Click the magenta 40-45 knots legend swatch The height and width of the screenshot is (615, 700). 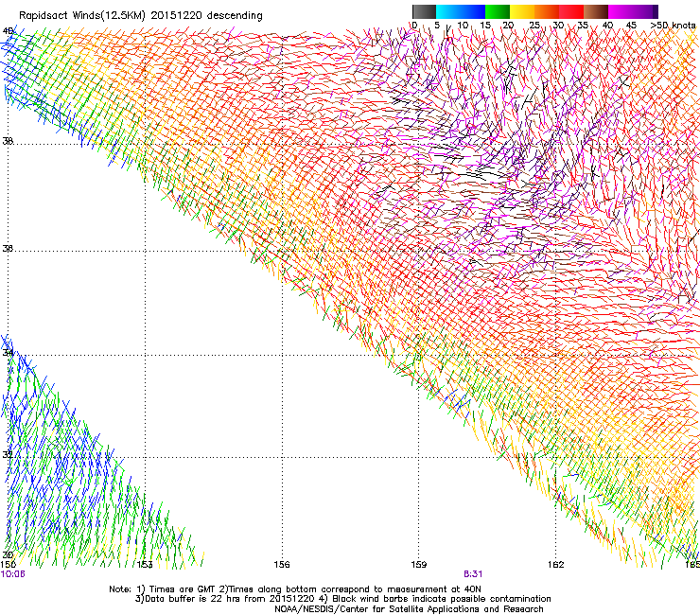pyautogui.click(x=621, y=11)
